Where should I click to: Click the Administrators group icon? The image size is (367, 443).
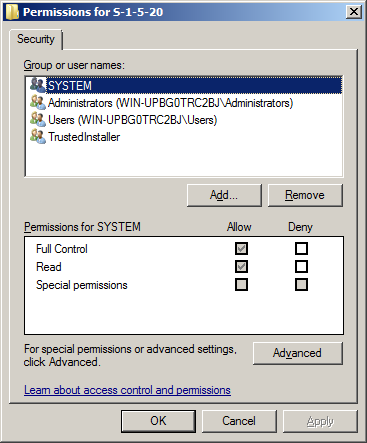pos(38,102)
